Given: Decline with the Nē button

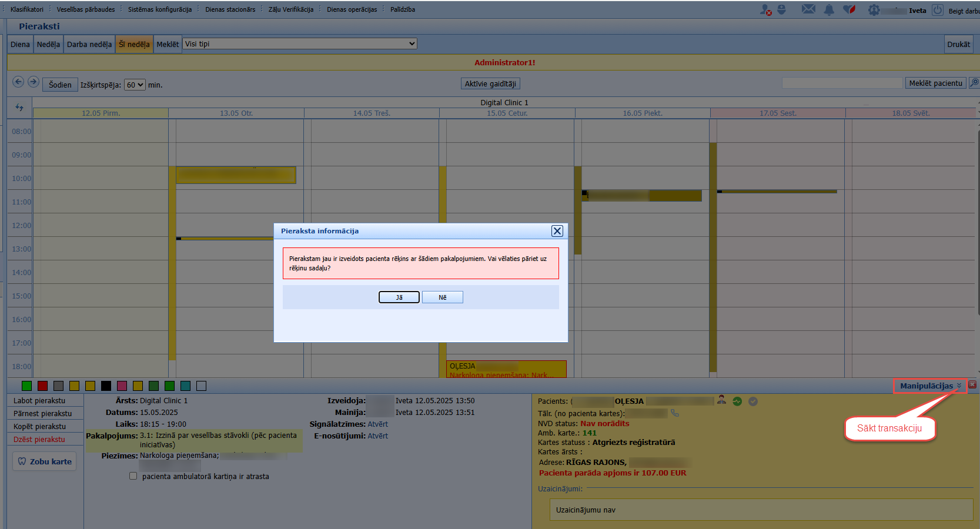Looking at the screenshot, I should 443,297.
